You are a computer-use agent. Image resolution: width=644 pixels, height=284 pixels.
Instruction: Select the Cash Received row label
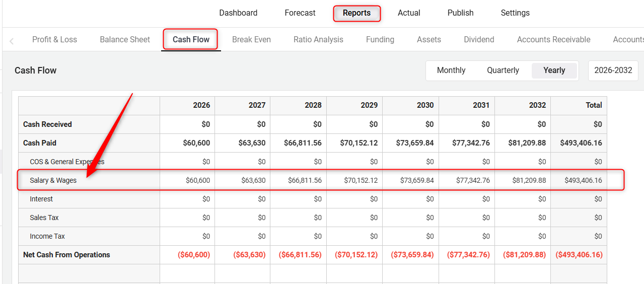coord(47,124)
